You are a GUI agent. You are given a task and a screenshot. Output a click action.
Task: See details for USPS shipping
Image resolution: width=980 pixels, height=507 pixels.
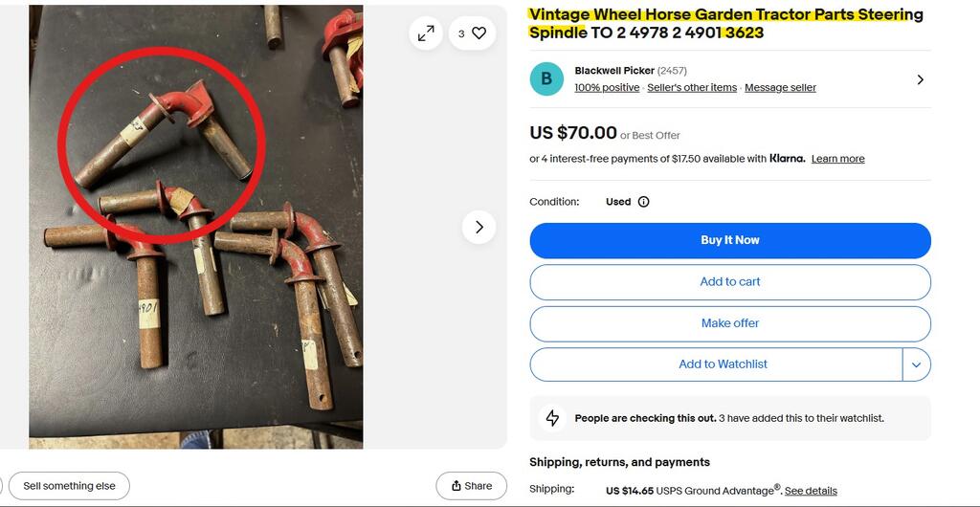(811, 491)
